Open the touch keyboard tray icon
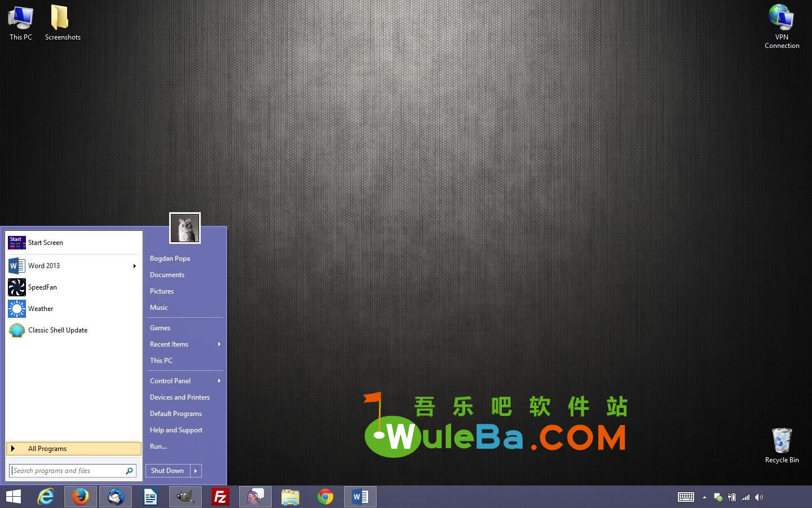This screenshot has height=508, width=812. [x=686, y=497]
